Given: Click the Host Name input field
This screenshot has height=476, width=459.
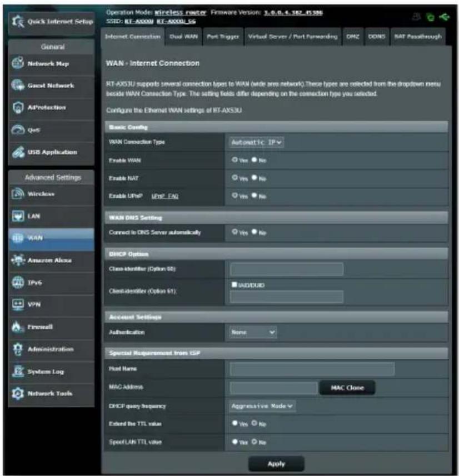Looking at the screenshot, I should 312,369.
